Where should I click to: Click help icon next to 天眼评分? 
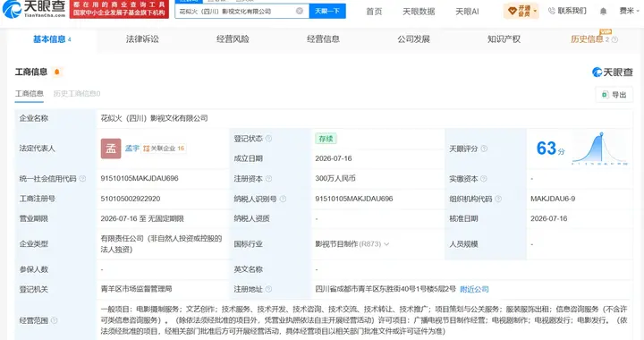[x=484, y=149]
